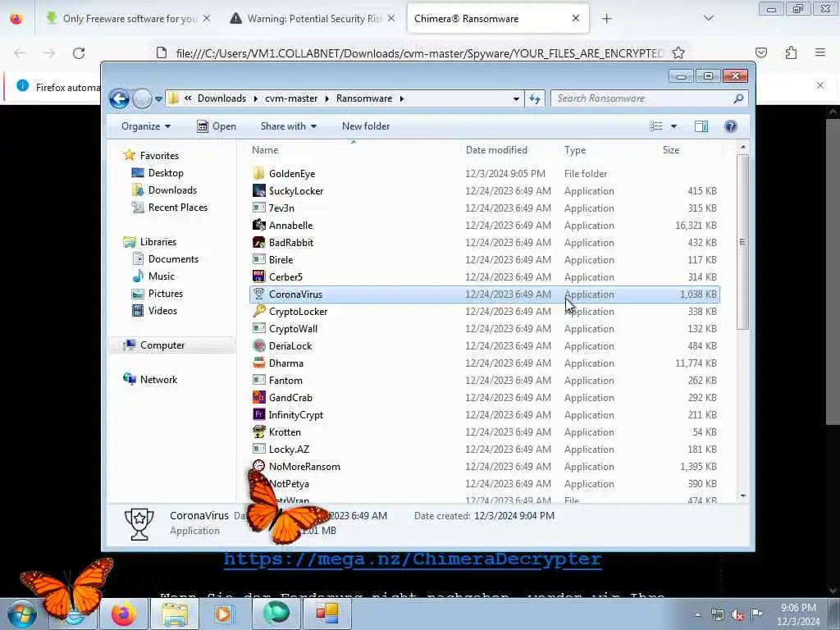Screen dimensions: 840x630
Task: Sort by Date modified column header
Action: pos(509,150)
